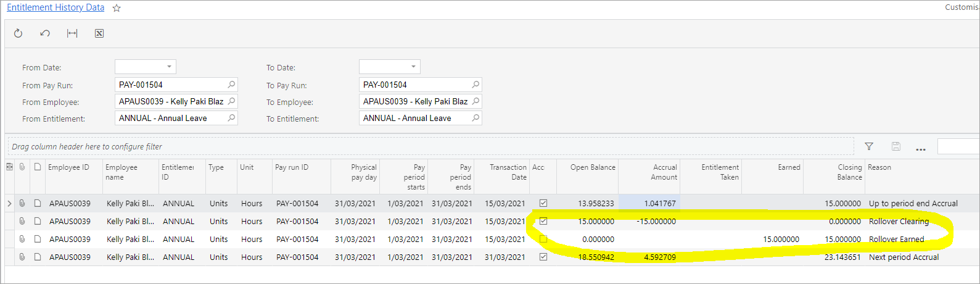Select the Next period Accrual reason cell
The height and width of the screenshot is (284, 980).
pyautogui.click(x=922, y=257)
